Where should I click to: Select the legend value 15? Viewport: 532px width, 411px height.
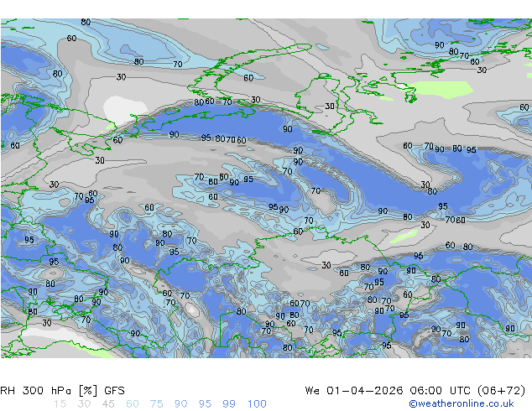60,404
